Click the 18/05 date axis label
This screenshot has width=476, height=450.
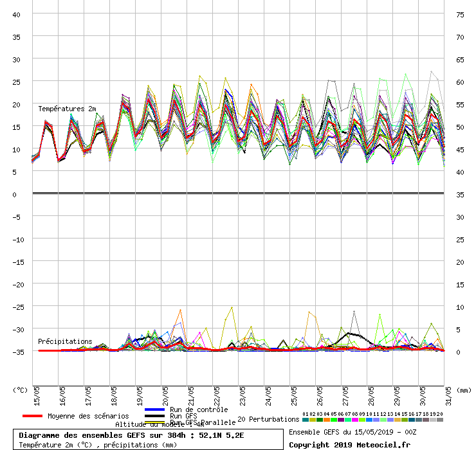coord(114,396)
